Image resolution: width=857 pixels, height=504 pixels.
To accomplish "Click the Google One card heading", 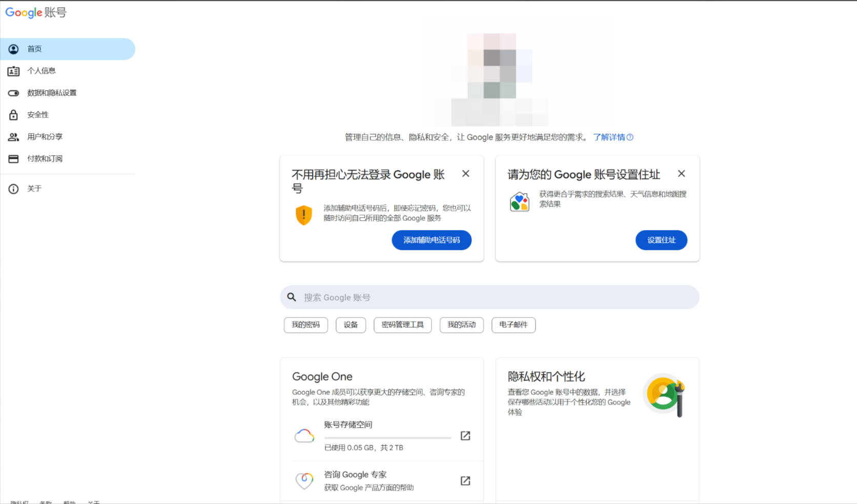I will pyautogui.click(x=322, y=376).
